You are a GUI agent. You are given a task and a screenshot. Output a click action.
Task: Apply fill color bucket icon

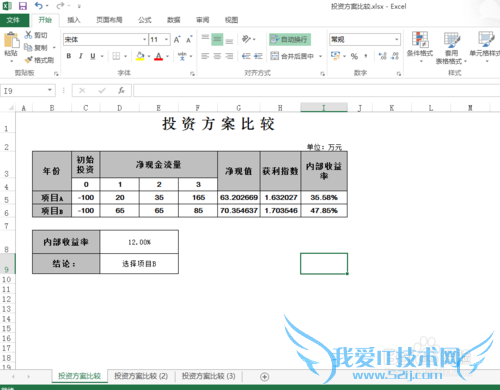pyautogui.click(x=140, y=56)
